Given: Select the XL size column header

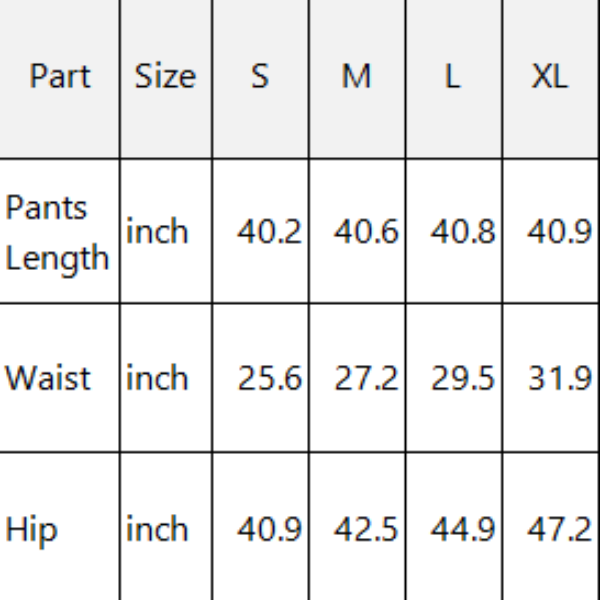Looking at the screenshot, I should tap(549, 76).
